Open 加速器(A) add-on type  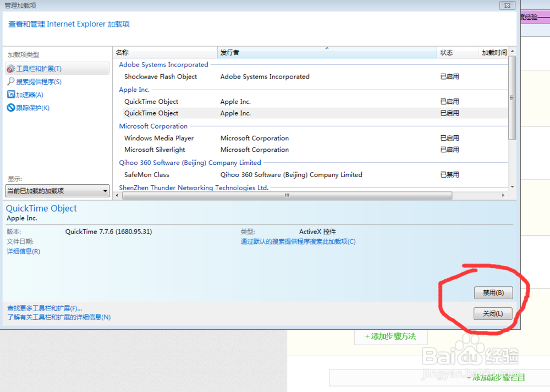click(x=30, y=95)
